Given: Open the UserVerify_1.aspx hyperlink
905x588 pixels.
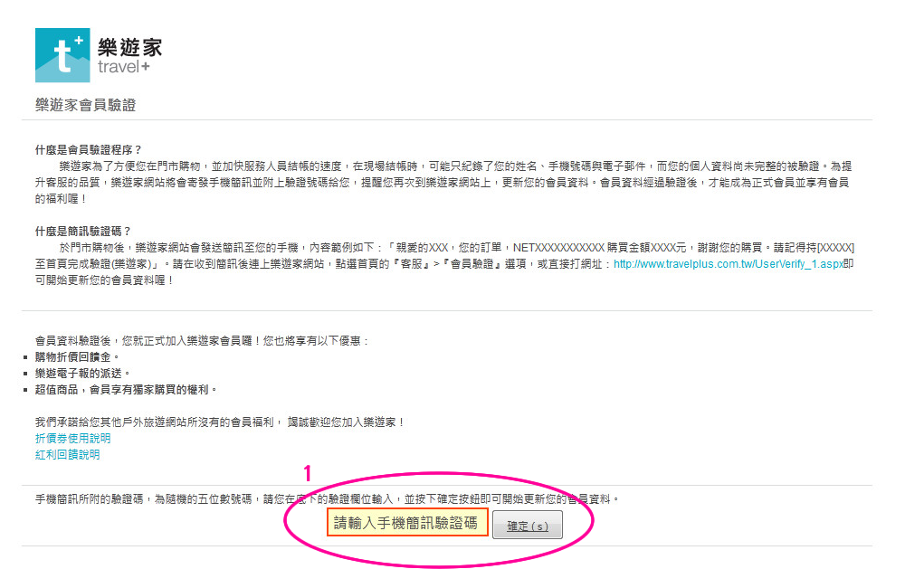Looking at the screenshot, I should click(729, 264).
